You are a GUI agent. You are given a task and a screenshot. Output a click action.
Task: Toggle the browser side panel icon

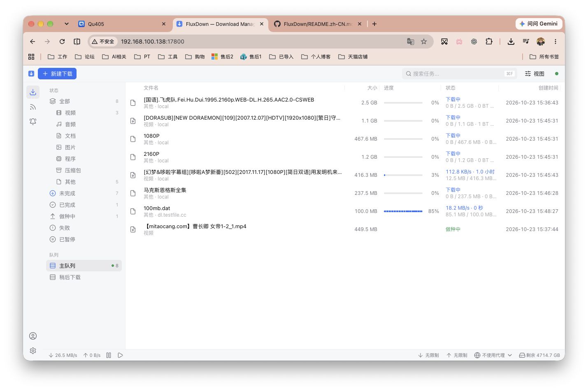pyautogui.click(x=77, y=42)
